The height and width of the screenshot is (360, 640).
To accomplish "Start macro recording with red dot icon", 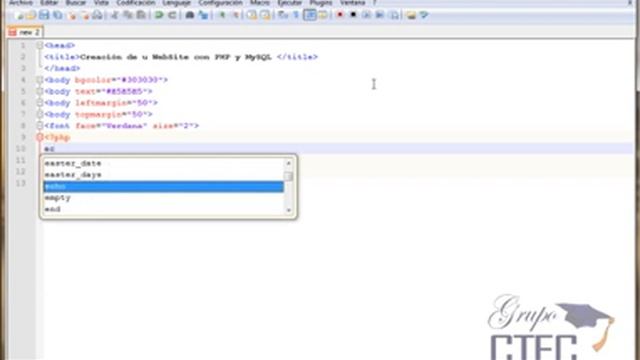I will [340, 15].
